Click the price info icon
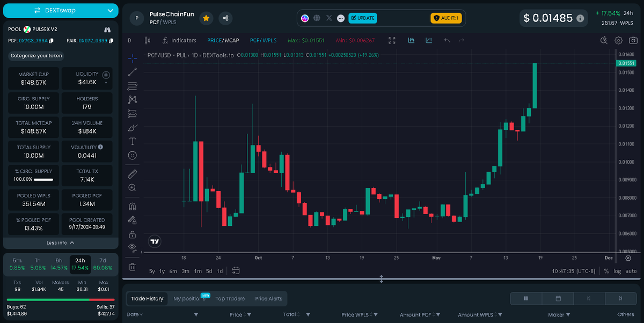Image resolution: width=644 pixels, height=323 pixels. 580,18
